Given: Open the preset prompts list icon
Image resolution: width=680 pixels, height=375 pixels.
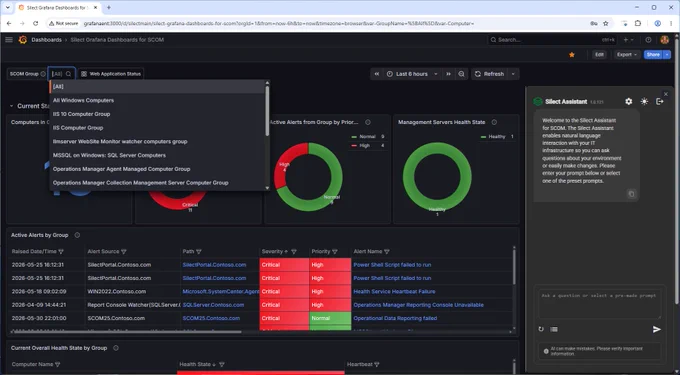Looking at the screenshot, I should click(x=554, y=329).
